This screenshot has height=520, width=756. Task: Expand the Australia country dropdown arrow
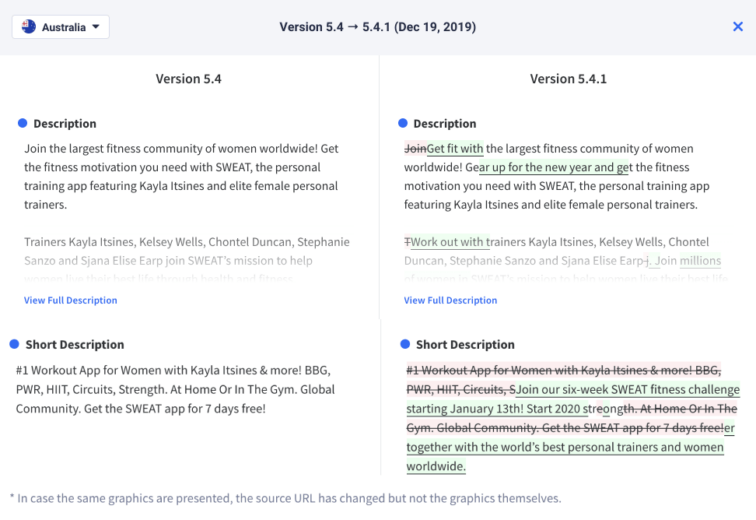click(x=95, y=27)
